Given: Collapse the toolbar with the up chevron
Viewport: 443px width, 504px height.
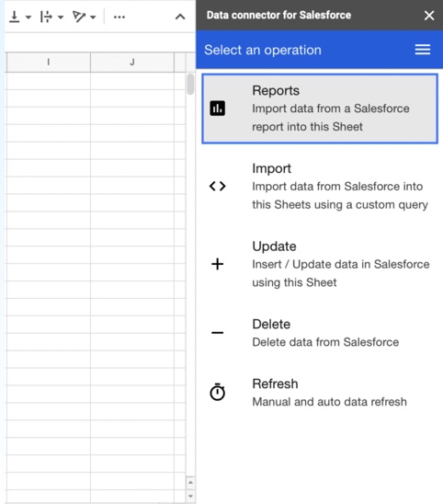Looking at the screenshot, I should point(180,17).
